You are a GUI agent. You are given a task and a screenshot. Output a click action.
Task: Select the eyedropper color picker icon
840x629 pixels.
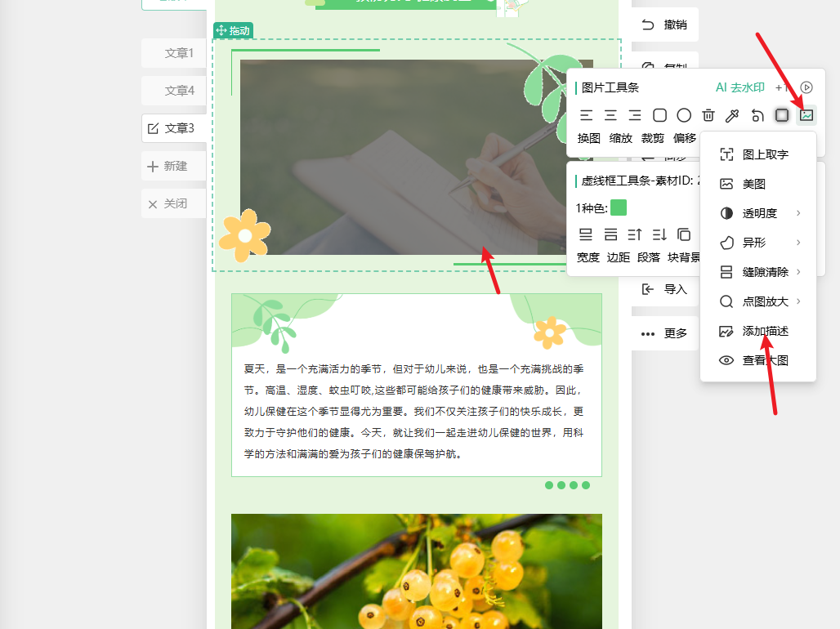coord(732,115)
